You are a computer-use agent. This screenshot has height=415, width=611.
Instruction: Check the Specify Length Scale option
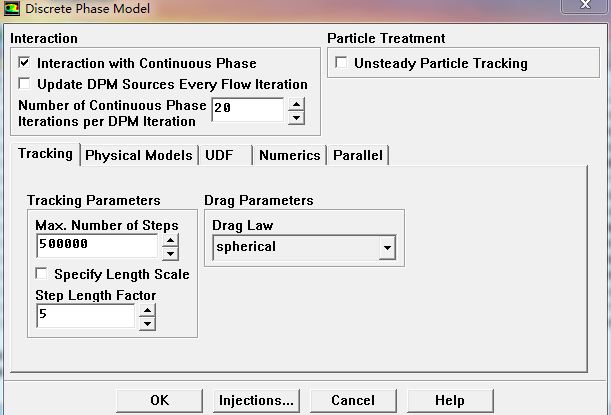pyautogui.click(x=42, y=274)
